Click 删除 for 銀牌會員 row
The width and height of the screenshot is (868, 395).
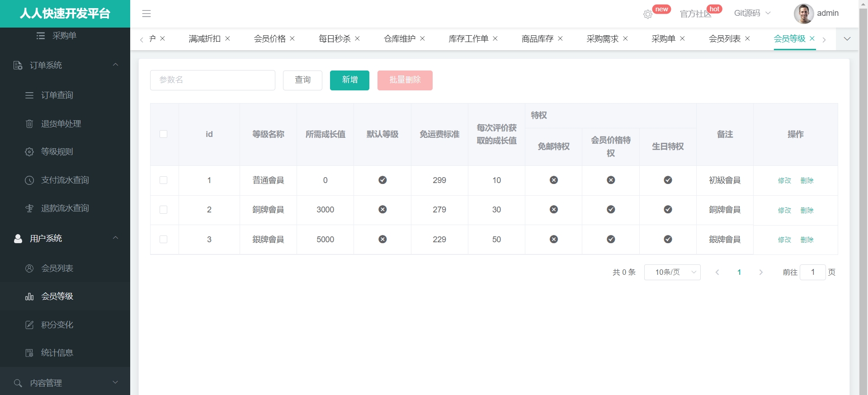coord(807,240)
